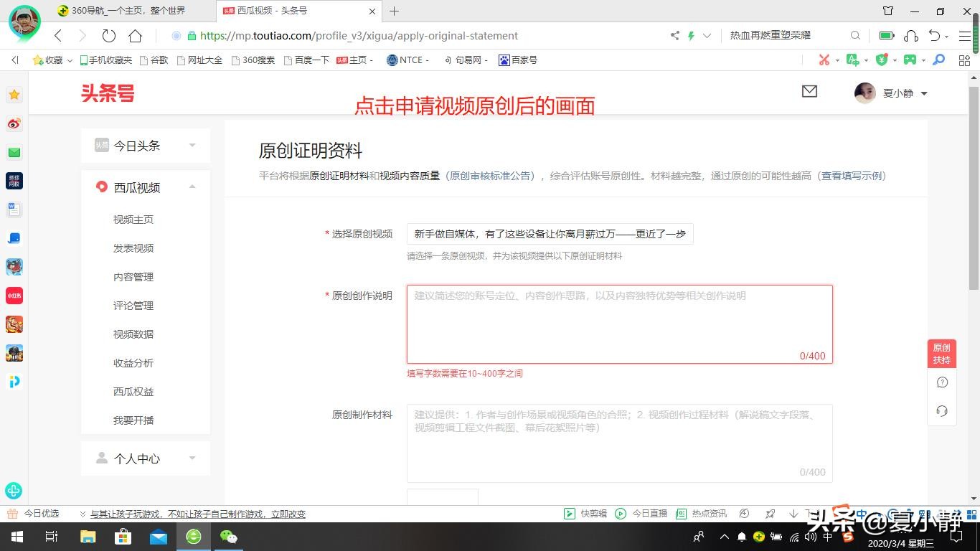Click the browser forward arrow
This screenshot has height=551, width=980.
coord(83,35)
